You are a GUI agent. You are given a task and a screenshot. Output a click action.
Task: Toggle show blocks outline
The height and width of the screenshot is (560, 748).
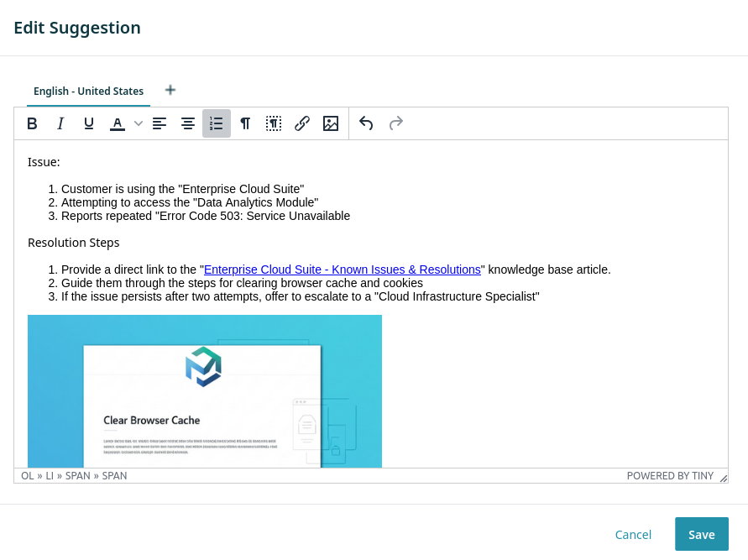click(x=274, y=123)
